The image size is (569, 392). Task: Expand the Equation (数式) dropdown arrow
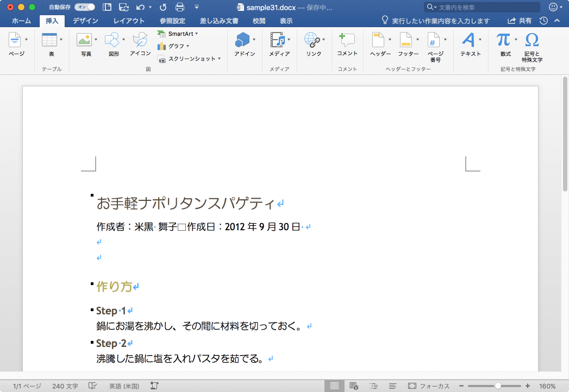coord(516,40)
